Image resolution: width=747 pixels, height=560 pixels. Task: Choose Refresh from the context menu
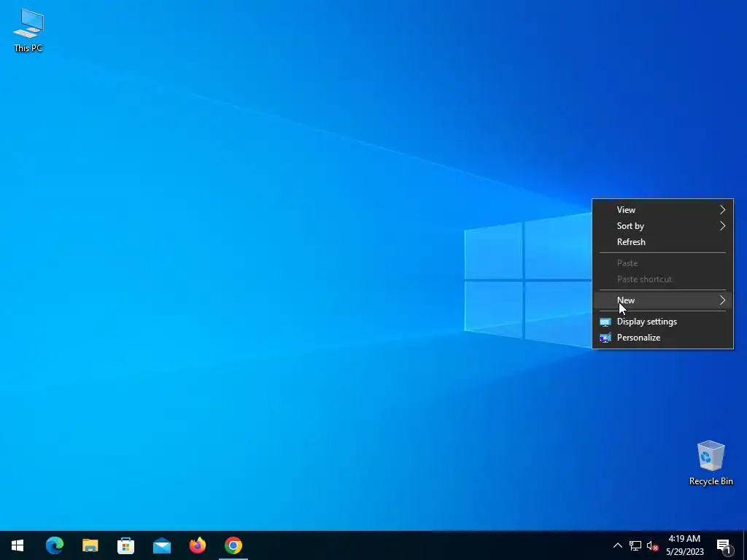point(662,242)
